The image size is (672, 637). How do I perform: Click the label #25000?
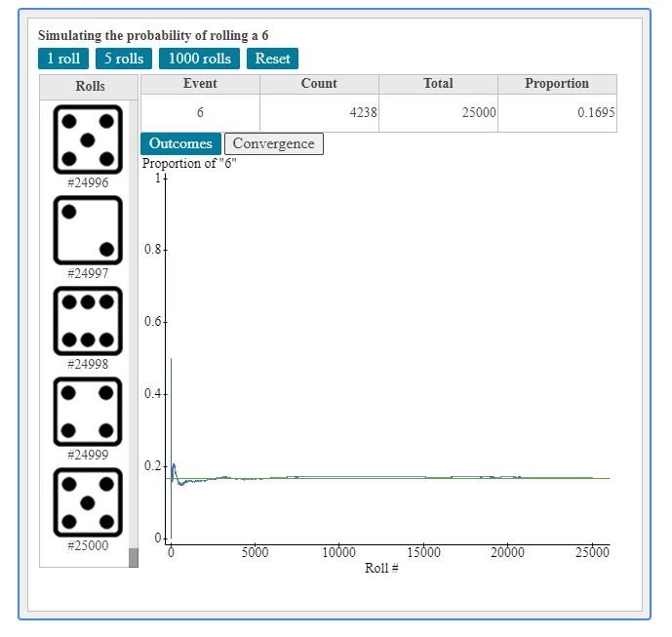coord(88,545)
